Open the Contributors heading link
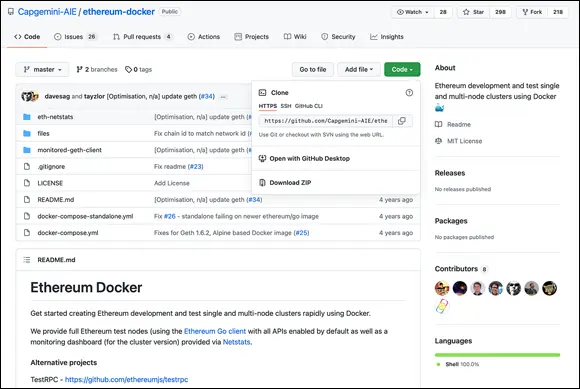This screenshot has height=389, width=580. pyautogui.click(x=456, y=269)
